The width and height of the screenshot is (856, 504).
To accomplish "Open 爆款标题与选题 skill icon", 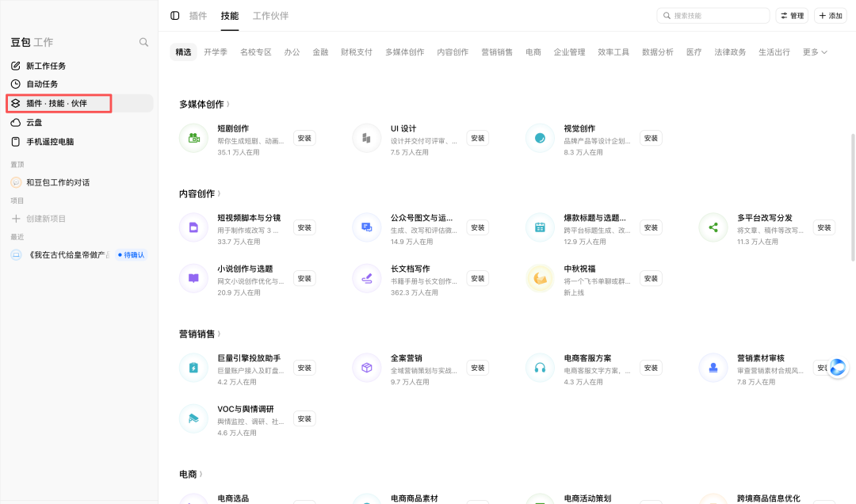I will pyautogui.click(x=540, y=227).
